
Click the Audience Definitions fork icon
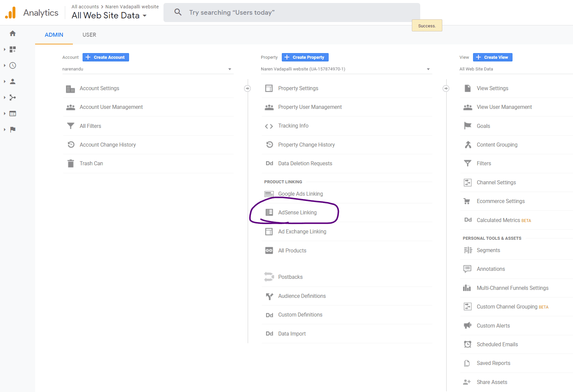[269, 296]
